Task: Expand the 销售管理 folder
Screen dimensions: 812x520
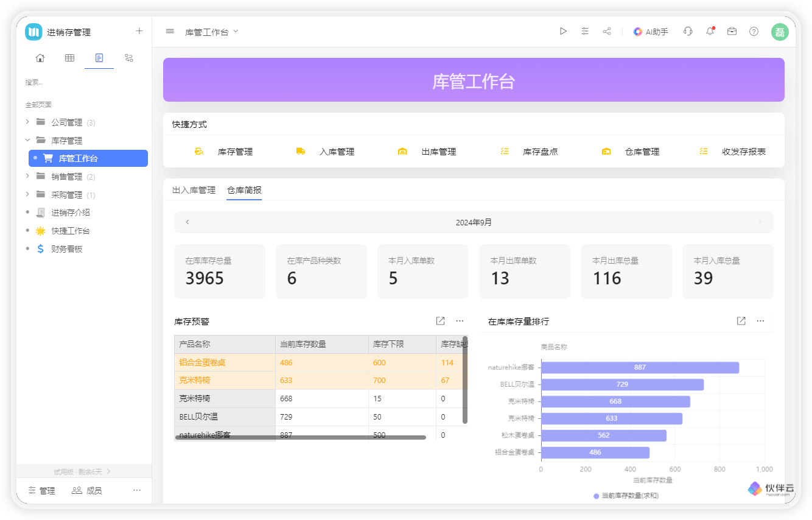Action: pos(27,177)
